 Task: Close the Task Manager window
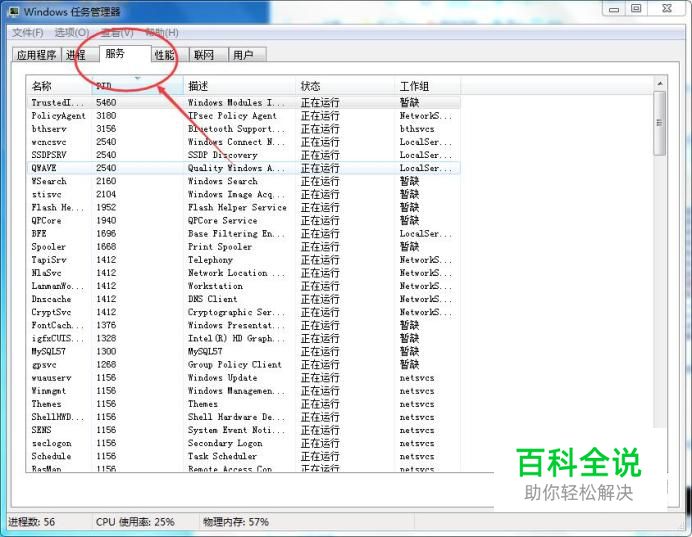tap(667, 9)
